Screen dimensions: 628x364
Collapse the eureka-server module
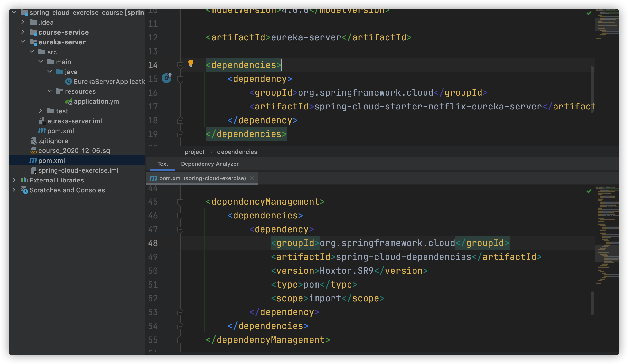[23, 42]
